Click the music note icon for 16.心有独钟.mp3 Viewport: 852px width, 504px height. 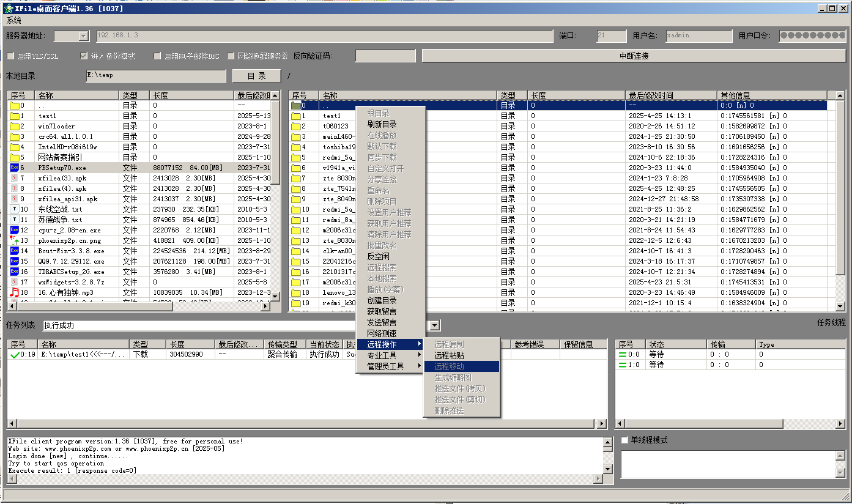pos(15,292)
